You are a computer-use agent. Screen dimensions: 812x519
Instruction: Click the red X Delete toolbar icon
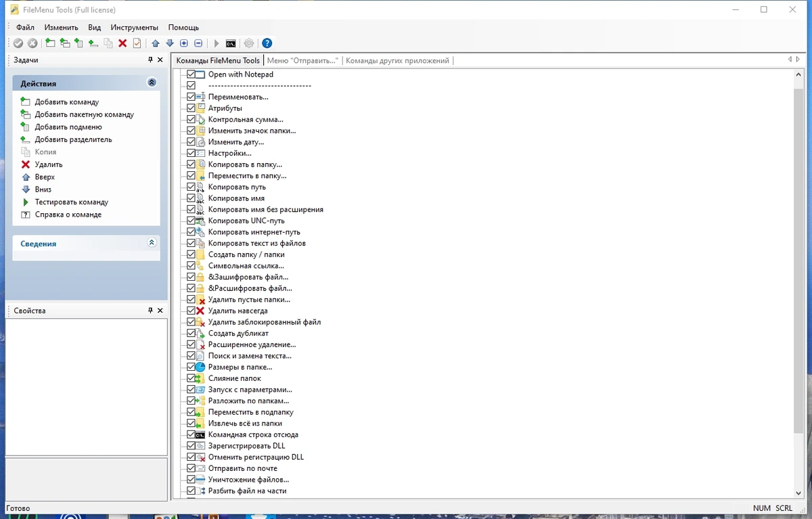pos(122,43)
